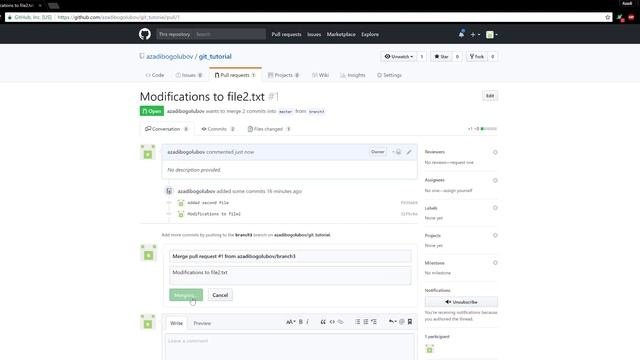Fork the git_tutorial repository
The image size is (640, 360).
click(477, 57)
